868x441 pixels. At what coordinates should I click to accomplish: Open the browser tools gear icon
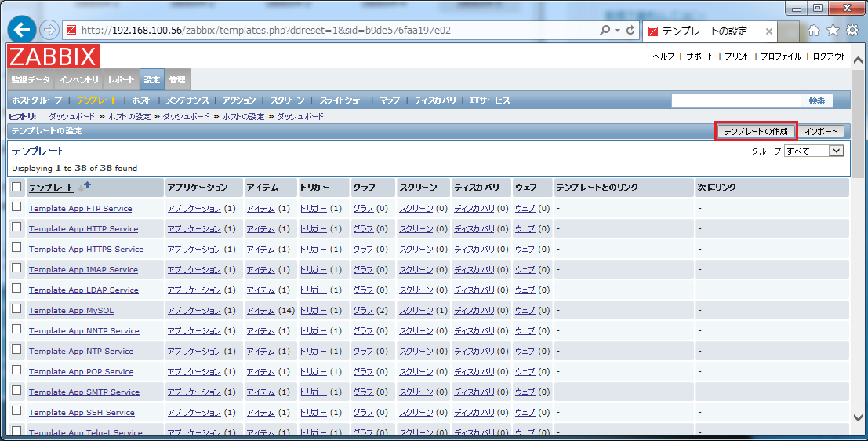pyautogui.click(x=852, y=31)
